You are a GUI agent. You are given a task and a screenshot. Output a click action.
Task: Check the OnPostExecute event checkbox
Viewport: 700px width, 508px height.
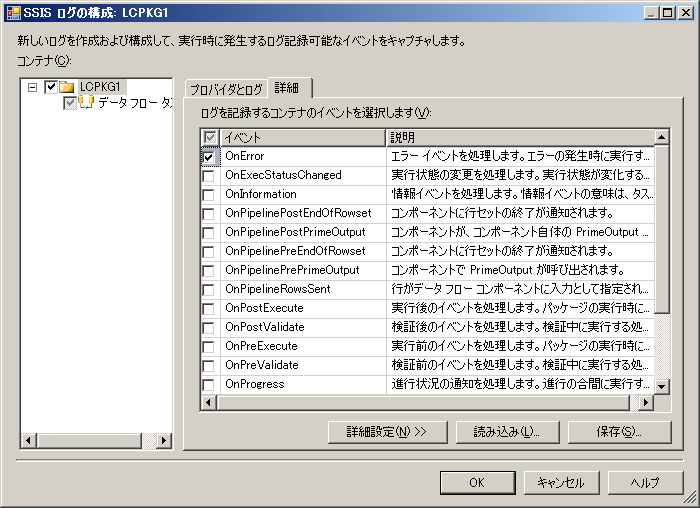(208, 309)
